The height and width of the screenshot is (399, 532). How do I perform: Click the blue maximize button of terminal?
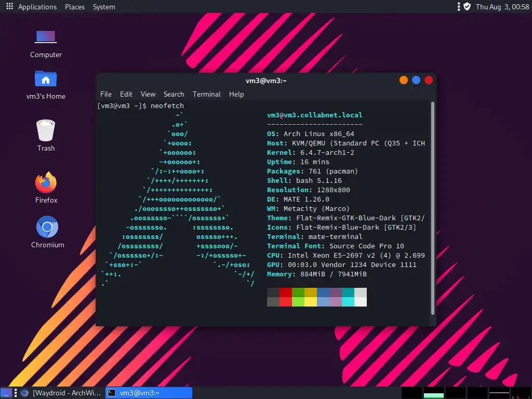click(416, 80)
